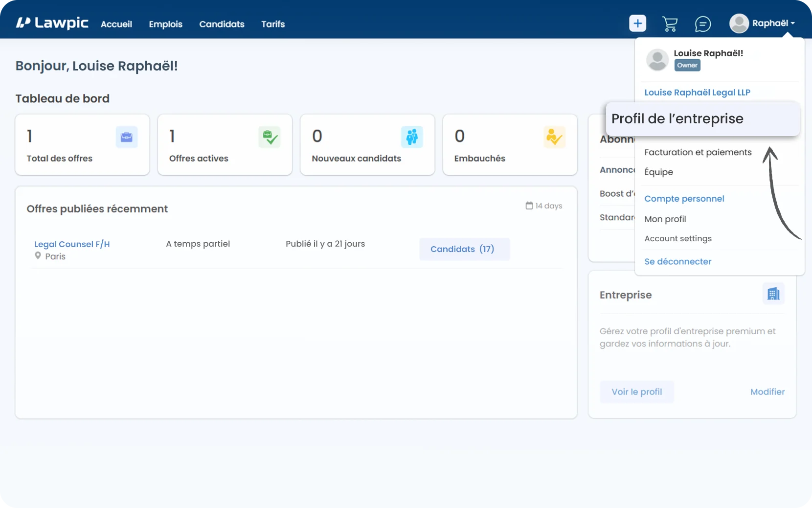Click the green check icon on Offres actives

click(270, 137)
